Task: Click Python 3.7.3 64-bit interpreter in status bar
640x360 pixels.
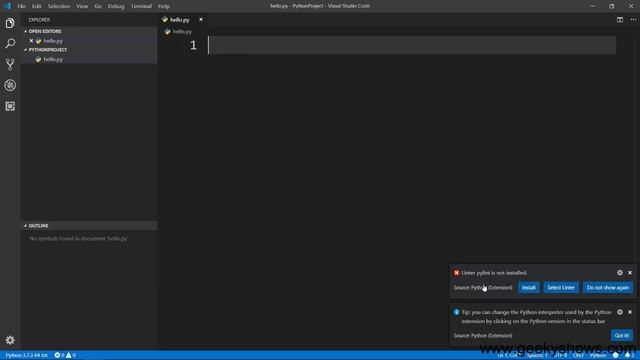Action: 27,355
